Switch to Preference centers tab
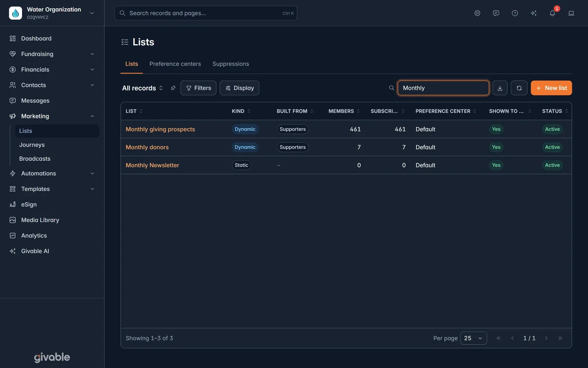Image resolution: width=588 pixels, height=368 pixels. click(x=175, y=64)
